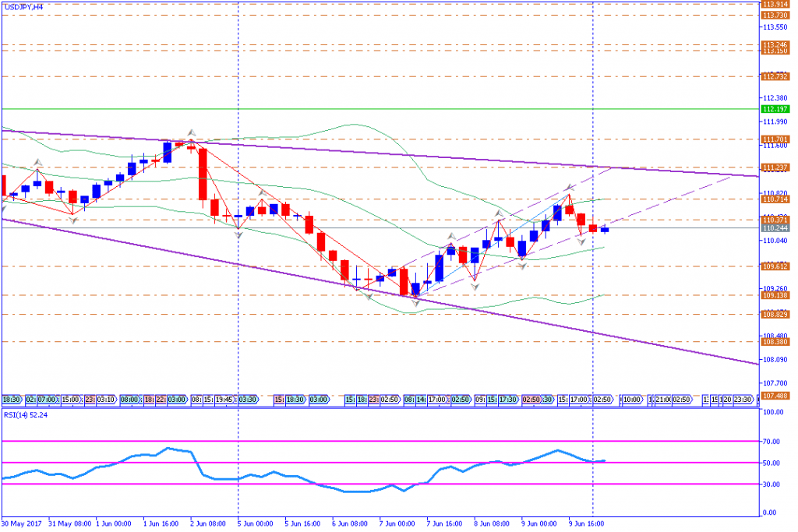Image resolution: width=798 pixels, height=532 pixels.
Task: Select the 8 Jun 08:00 date label
Action: 492,523
